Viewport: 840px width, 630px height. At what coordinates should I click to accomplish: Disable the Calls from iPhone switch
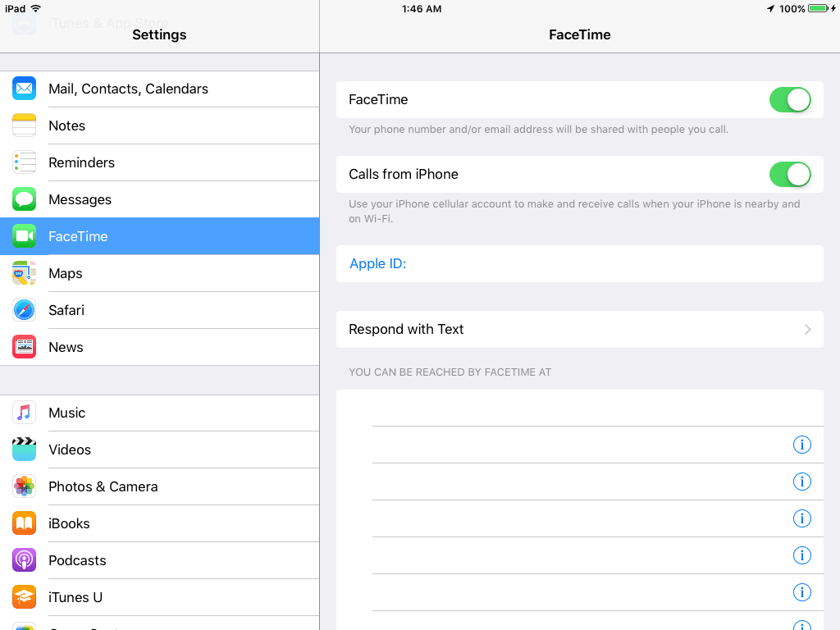(x=790, y=174)
